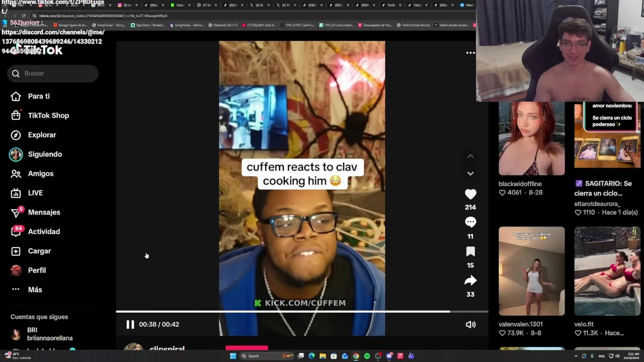Open the Twitch Emote Resizer bookmark

pyautogui.click(x=413, y=25)
